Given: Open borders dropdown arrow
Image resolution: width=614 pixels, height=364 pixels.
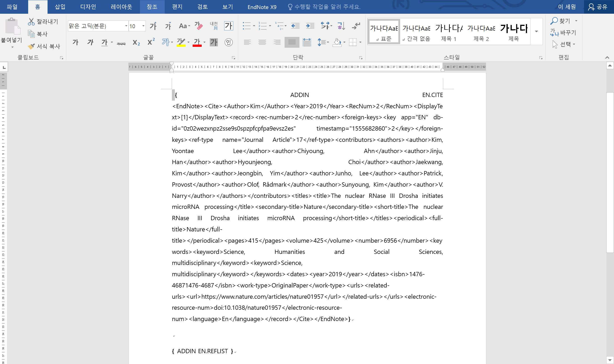Looking at the screenshot, I should (x=360, y=42).
